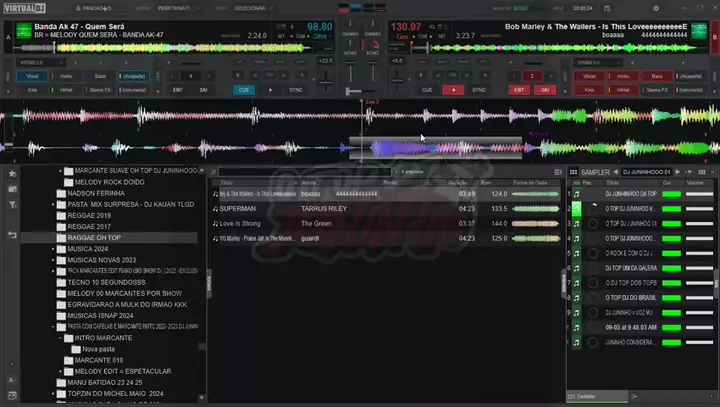The image size is (720, 407).
Task: Sort by Duração column header
Action: coord(458,183)
